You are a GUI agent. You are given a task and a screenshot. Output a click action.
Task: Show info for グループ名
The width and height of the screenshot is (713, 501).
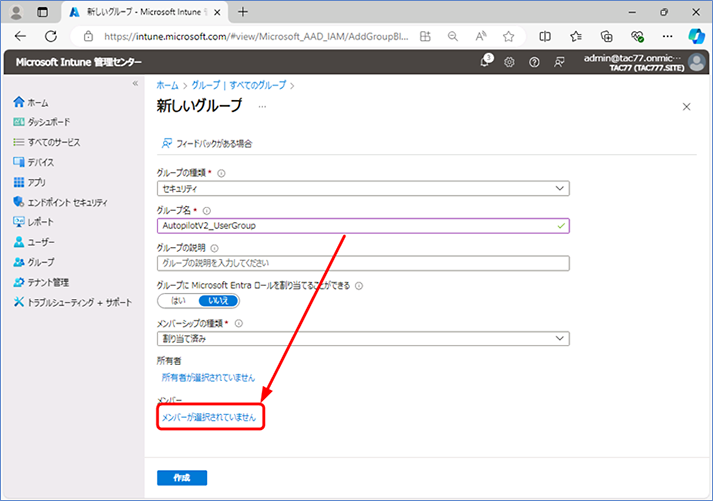pyautogui.click(x=206, y=211)
